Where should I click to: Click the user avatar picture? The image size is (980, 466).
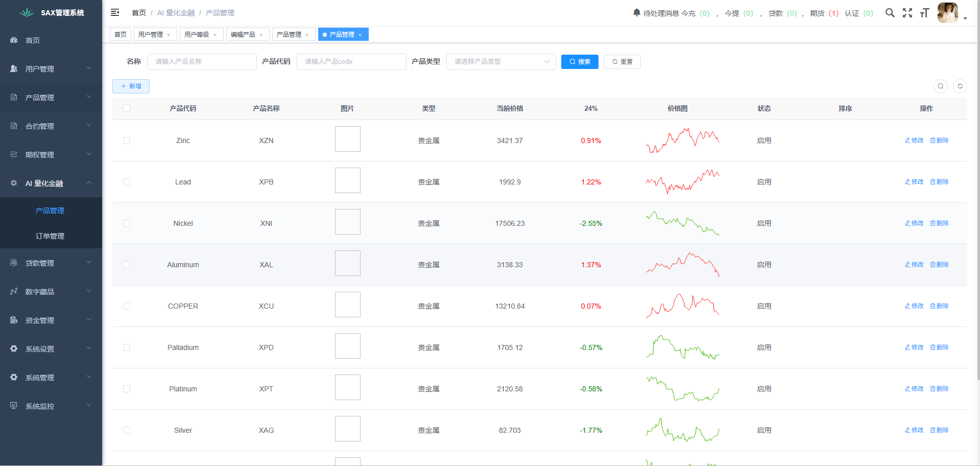(x=947, y=13)
